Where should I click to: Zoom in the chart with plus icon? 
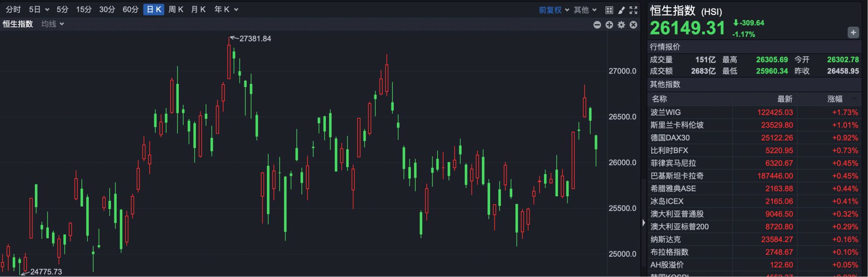point(609,25)
